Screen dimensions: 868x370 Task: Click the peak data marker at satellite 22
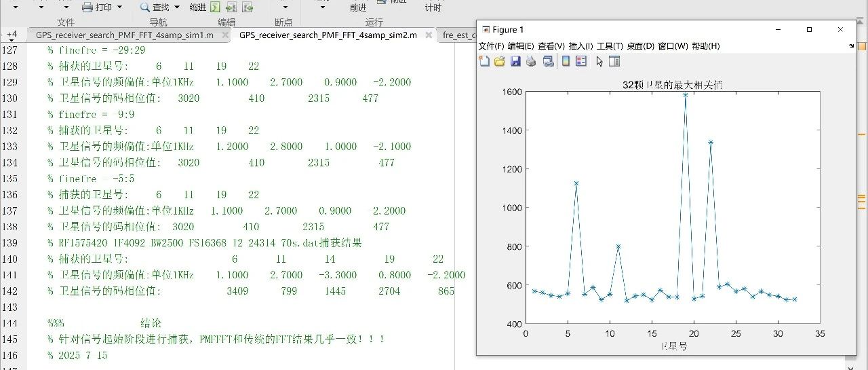[711, 143]
